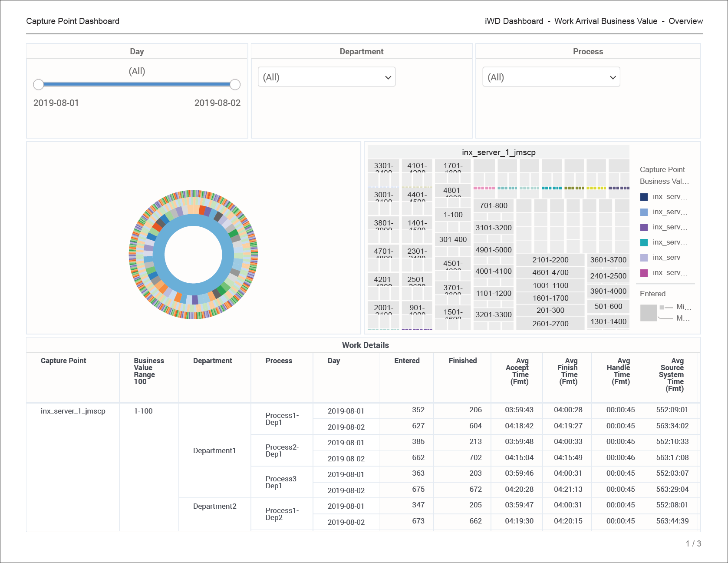Viewport: 728px width, 563px height.
Task: Click the purple legend color swatch
Action: coord(644,227)
